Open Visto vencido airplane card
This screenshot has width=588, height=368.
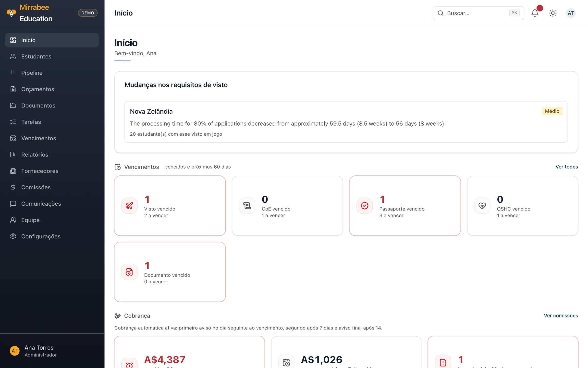[170, 206]
